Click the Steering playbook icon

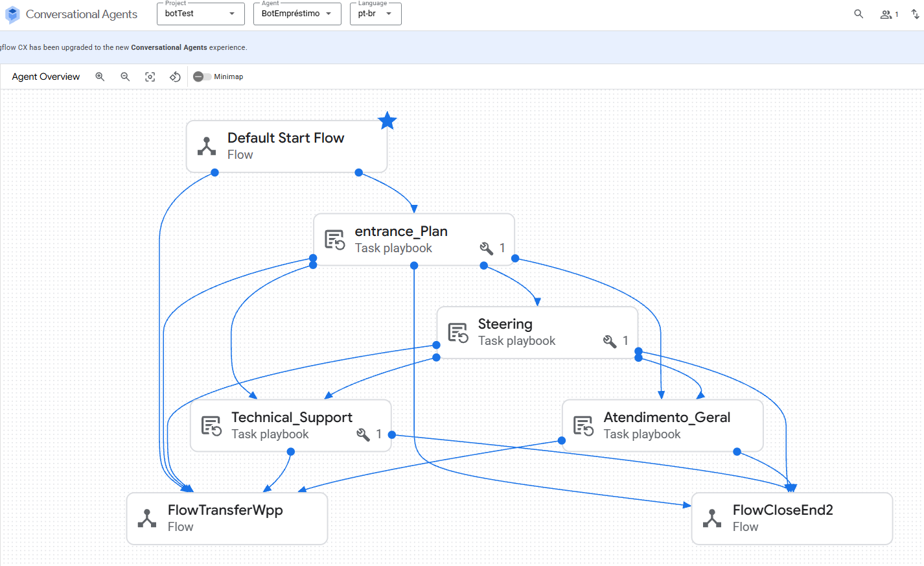(x=458, y=333)
